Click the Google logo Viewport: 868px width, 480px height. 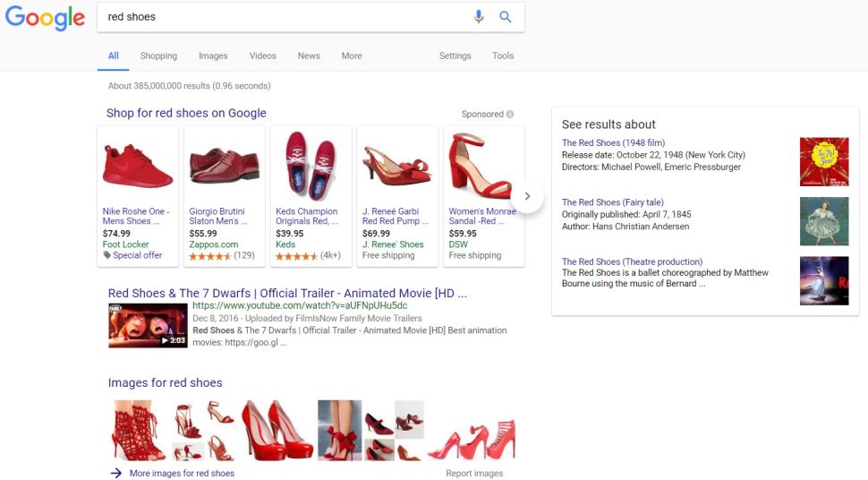point(45,18)
